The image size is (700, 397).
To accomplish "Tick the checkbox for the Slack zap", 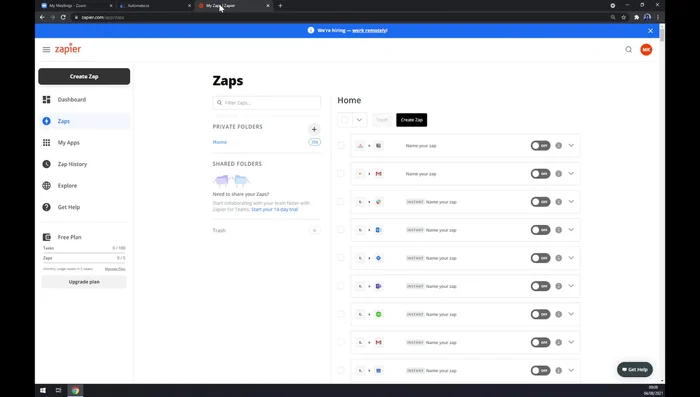I will [341, 202].
